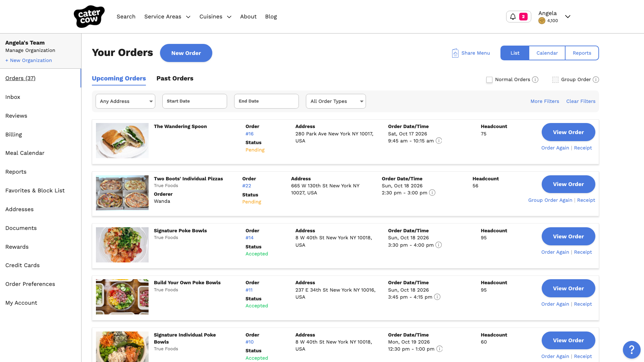This screenshot has width=644, height=362.
Task: Switch to Reports view tab
Action: [582, 53]
